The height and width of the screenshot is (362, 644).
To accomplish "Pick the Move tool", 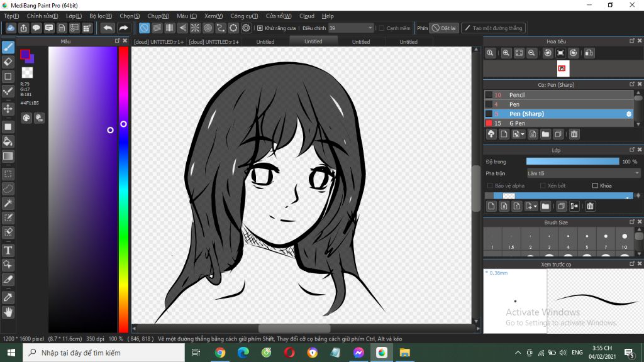I will pos(8,109).
